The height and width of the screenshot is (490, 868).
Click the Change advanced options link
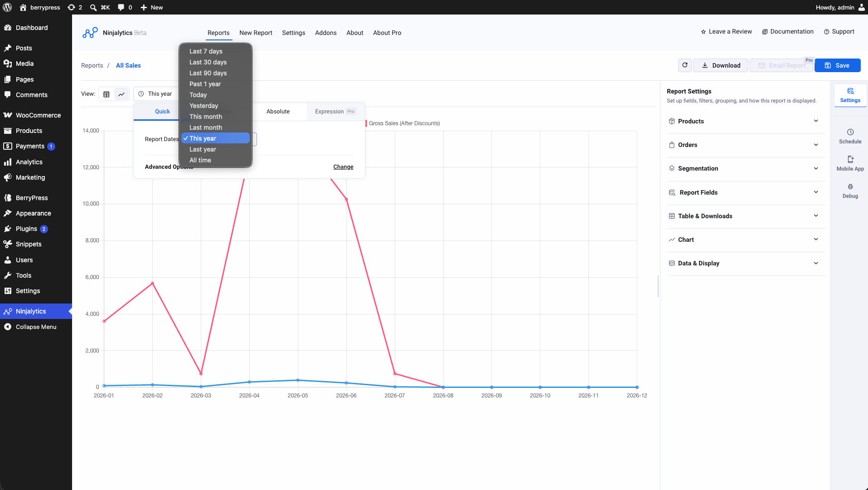[343, 167]
